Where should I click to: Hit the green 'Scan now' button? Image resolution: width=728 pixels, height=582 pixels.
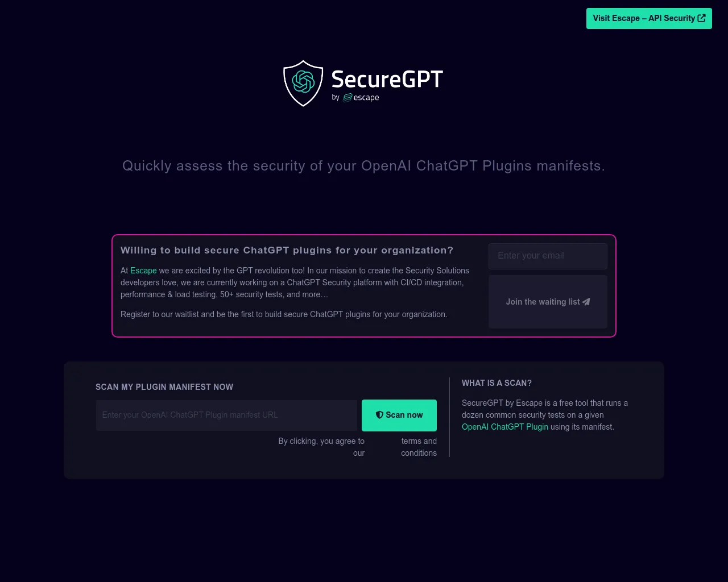tap(399, 415)
